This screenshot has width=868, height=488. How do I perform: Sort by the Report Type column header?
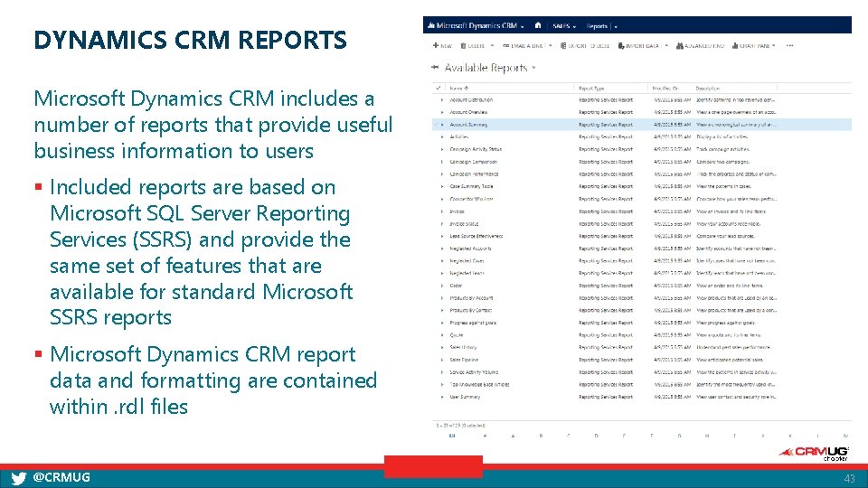click(x=591, y=88)
